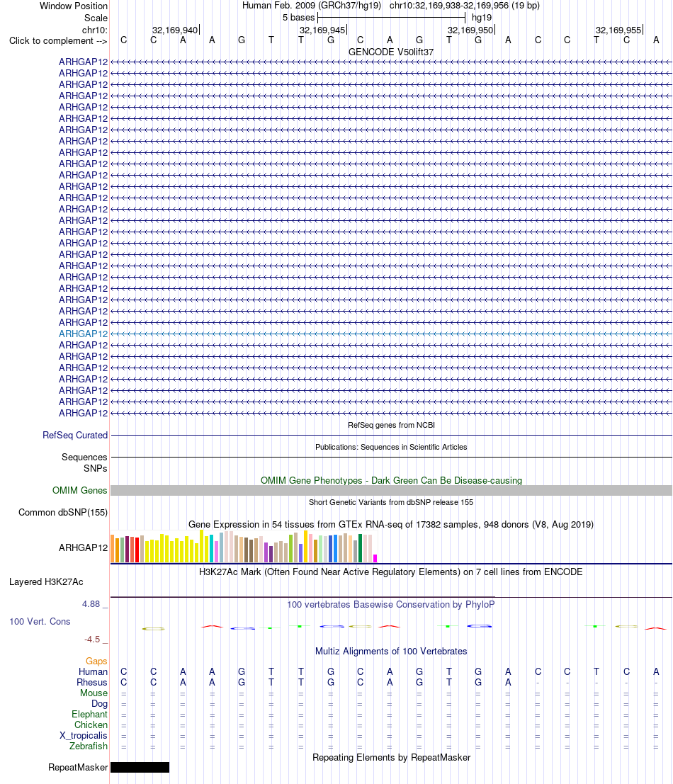Click 'Multiz Alignments of 100 Vertebrates' title
Screen dimensions: 673x784
(x=391, y=652)
